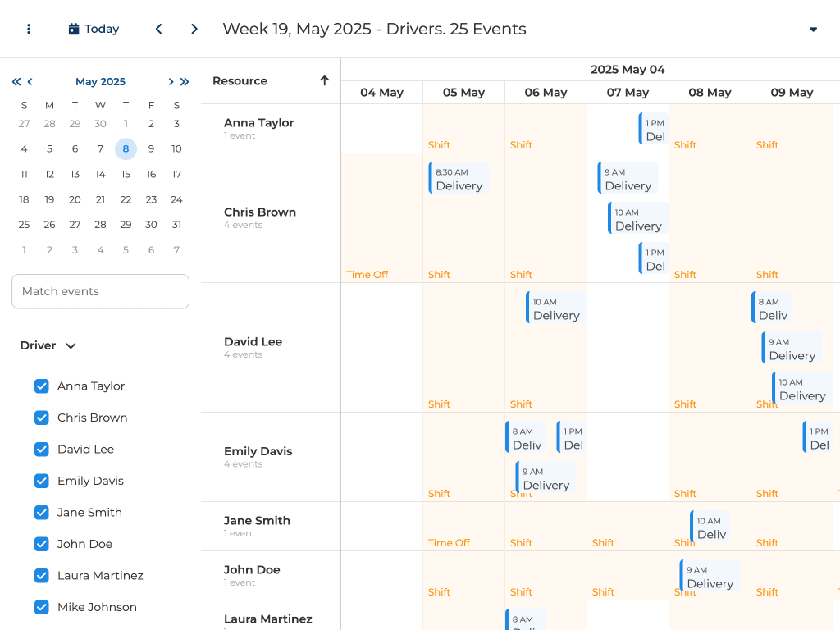The width and height of the screenshot is (840, 630).
Task: Click the Today calendar button
Action: pos(94,29)
